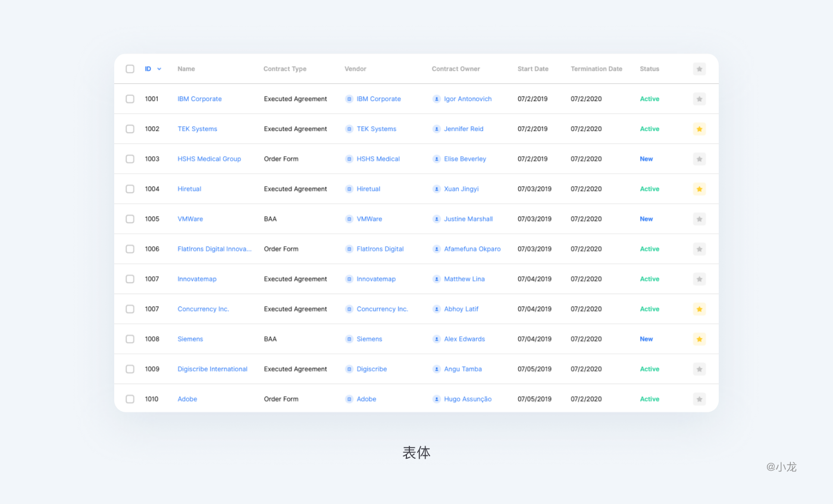Click user avatar icon beside Xuan Jingyi
833x504 pixels.
(437, 189)
